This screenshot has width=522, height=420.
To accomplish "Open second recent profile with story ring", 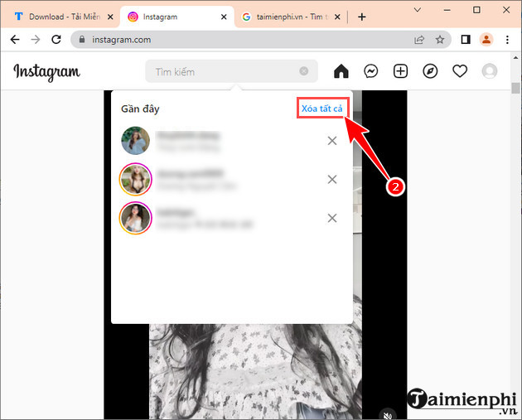I will 136,179.
